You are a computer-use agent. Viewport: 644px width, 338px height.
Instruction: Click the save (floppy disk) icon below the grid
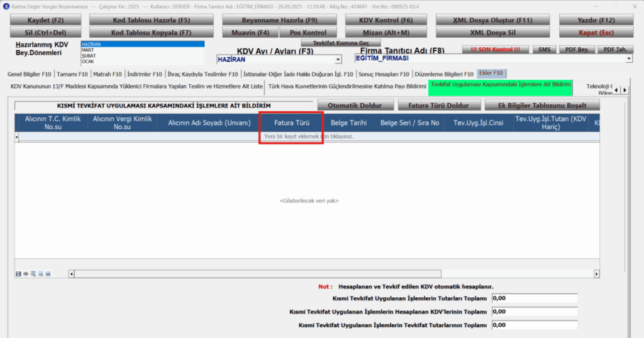click(x=18, y=273)
